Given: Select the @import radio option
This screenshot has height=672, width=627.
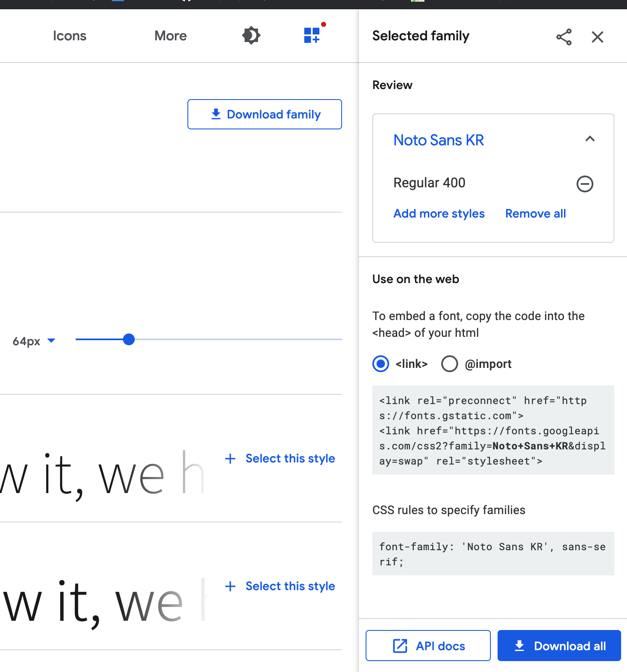Looking at the screenshot, I should click(x=449, y=364).
